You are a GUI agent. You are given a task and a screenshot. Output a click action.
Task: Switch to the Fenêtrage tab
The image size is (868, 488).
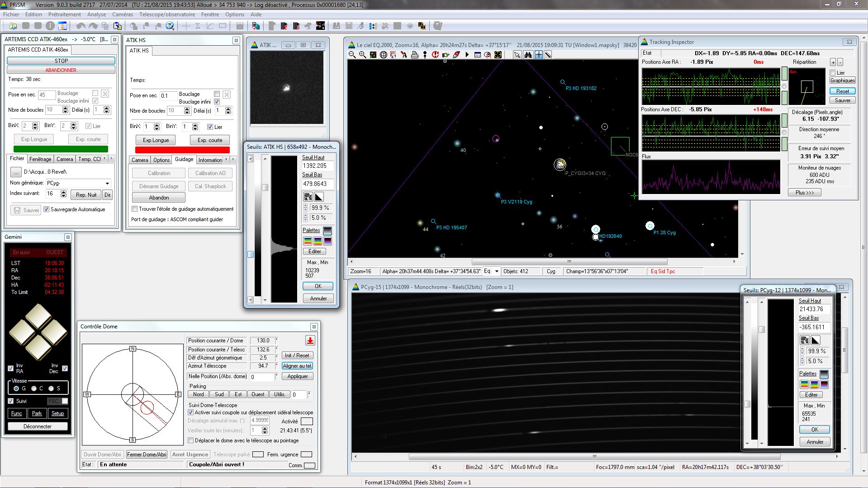(40, 159)
